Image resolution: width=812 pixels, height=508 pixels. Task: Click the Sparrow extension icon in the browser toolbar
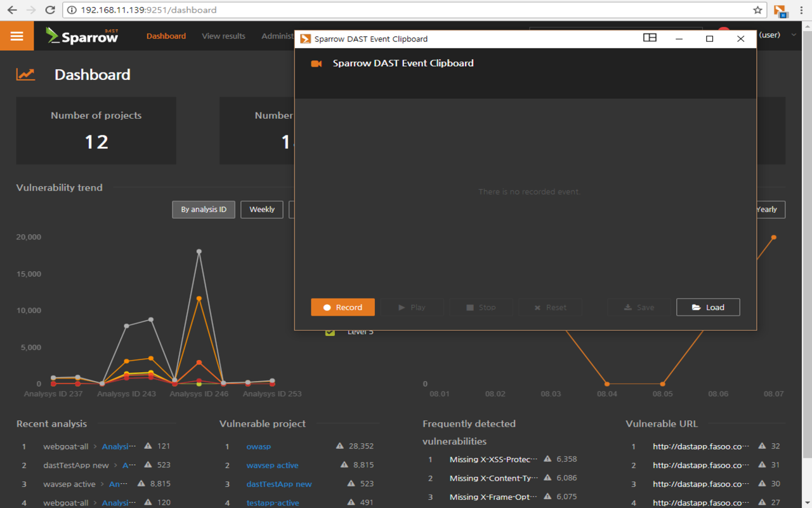[x=780, y=10]
